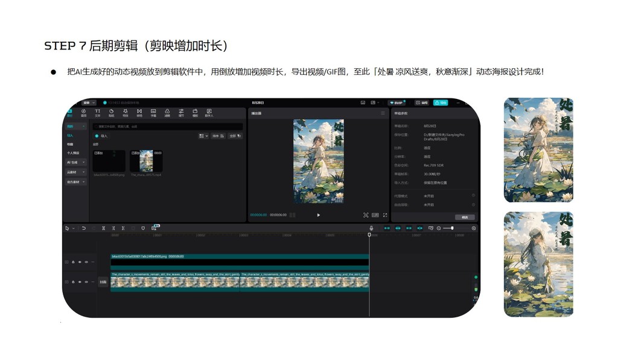The height and width of the screenshot is (362, 644).
Task: Select the arrow selection tool in timeline toolbar
Action: pyautogui.click(x=68, y=228)
